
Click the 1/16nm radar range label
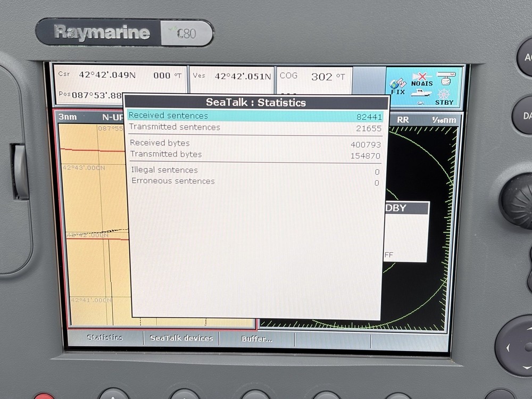tap(444, 120)
